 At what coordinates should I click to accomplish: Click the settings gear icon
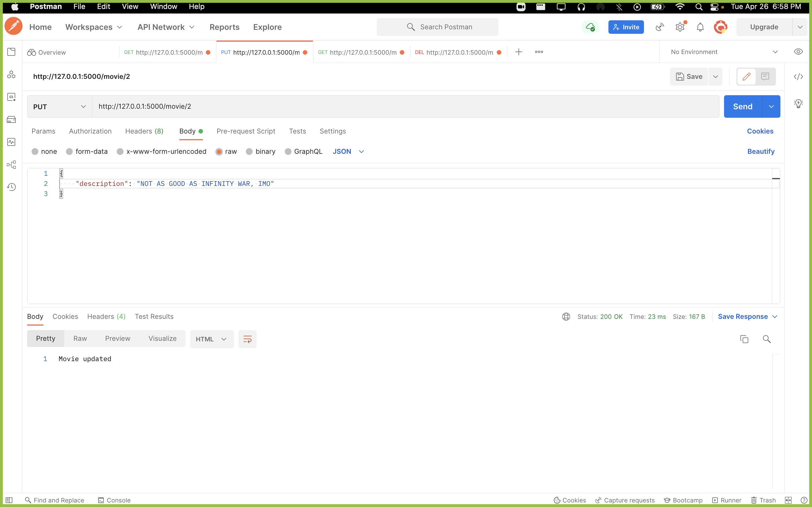click(680, 27)
